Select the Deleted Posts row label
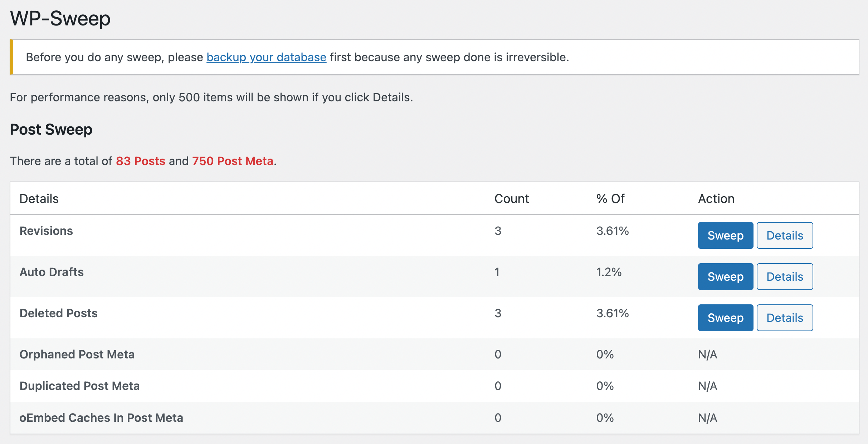Viewport: 868px width, 444px height. (x=58, y=313)
